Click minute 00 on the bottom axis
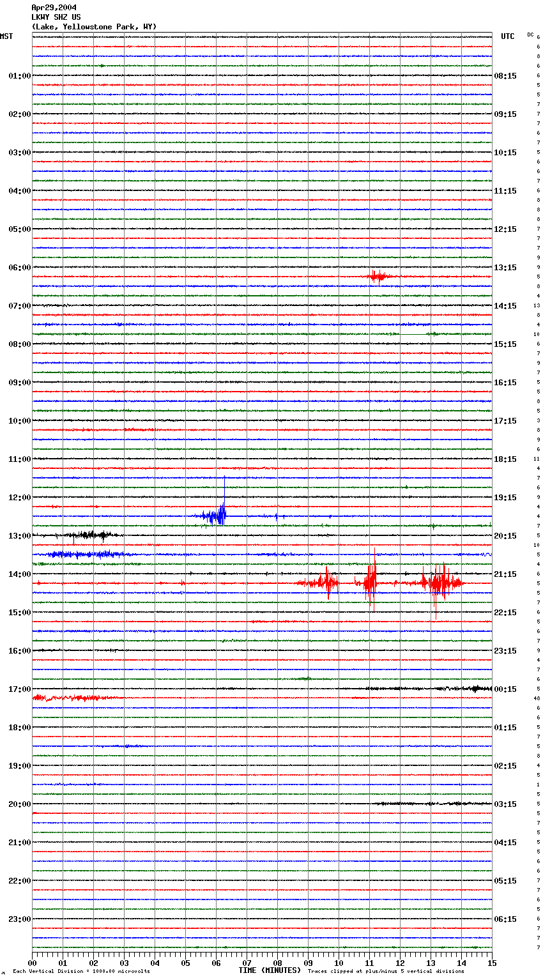 click(x=33, y=963)
